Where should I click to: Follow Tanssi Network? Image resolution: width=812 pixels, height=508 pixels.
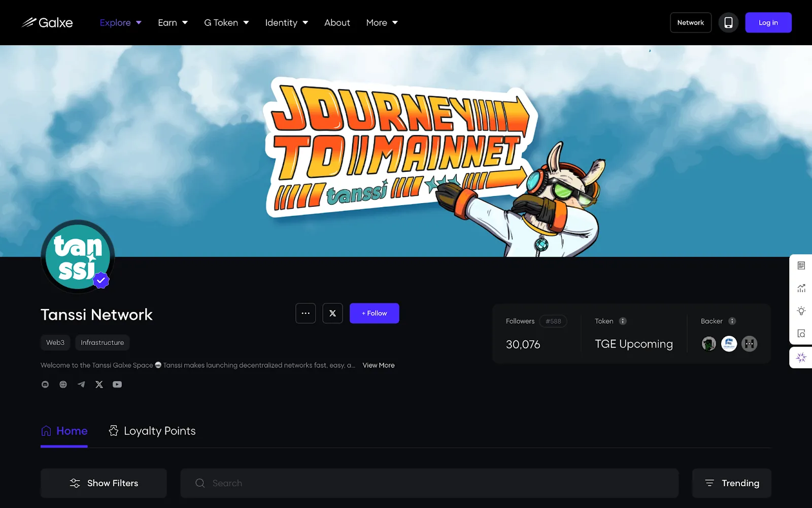point(375,313)
